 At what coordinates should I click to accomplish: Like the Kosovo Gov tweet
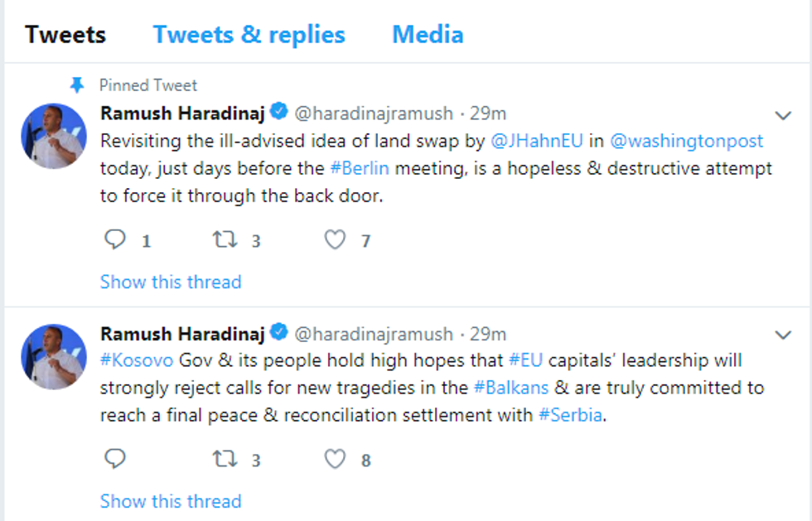pos(334,460)
